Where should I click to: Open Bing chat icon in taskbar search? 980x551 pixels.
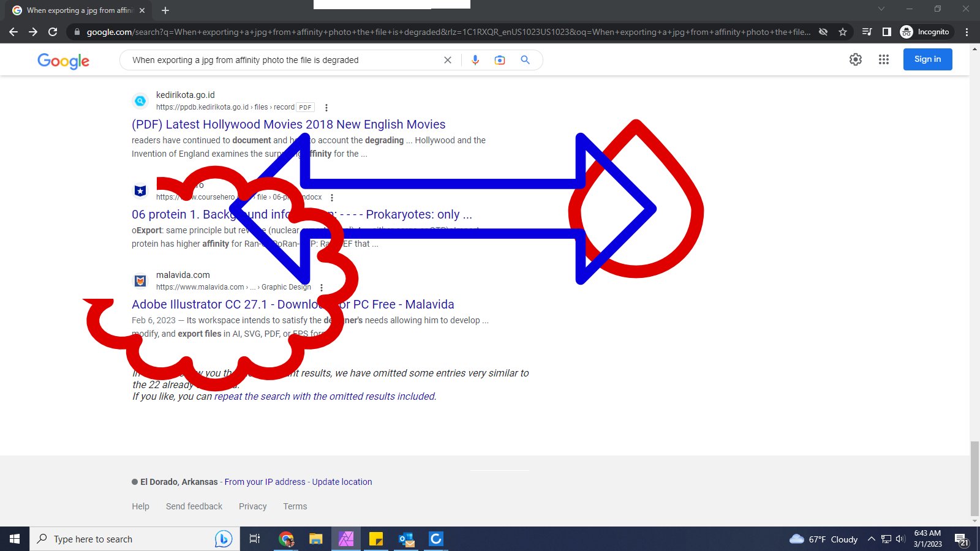[x=224, y=539]
